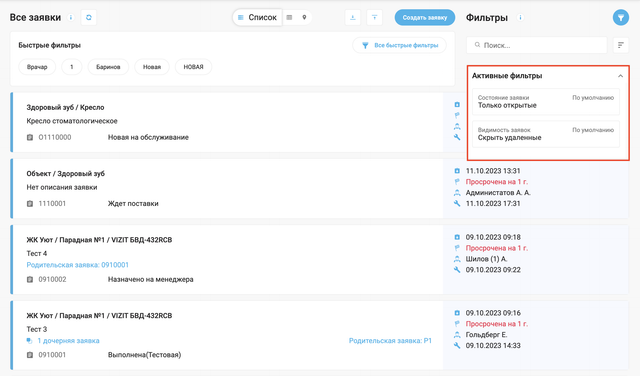Click the info icon next to Фильтры
640x376 pixels.
[520, 18]
